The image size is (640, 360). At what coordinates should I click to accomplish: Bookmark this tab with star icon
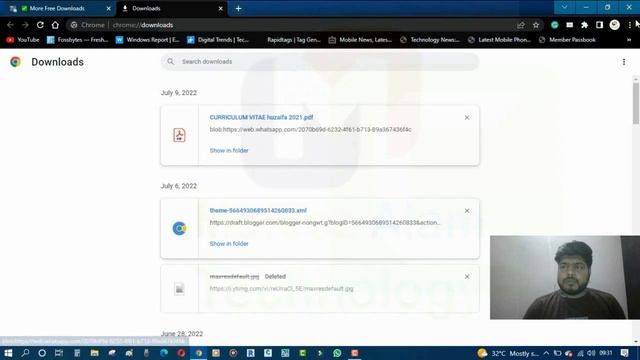tap(536, 25)
